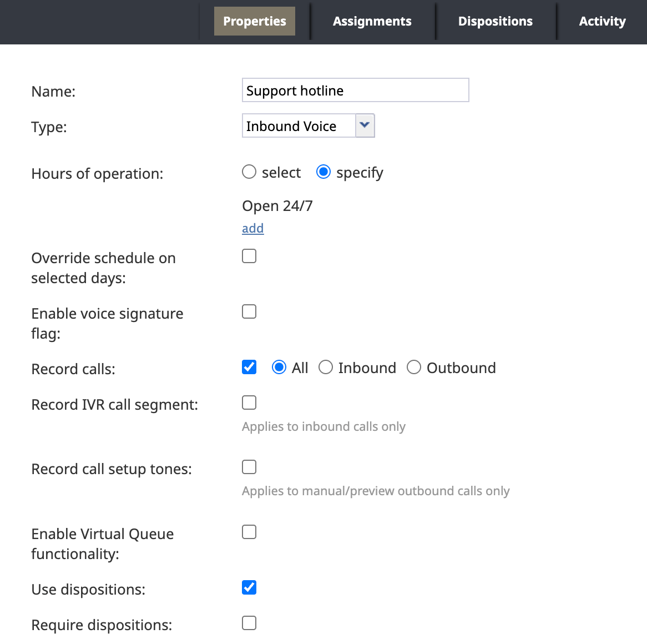Screen dimensions: 647x644
Task: View the Activity tab
Action: point(601,21)
